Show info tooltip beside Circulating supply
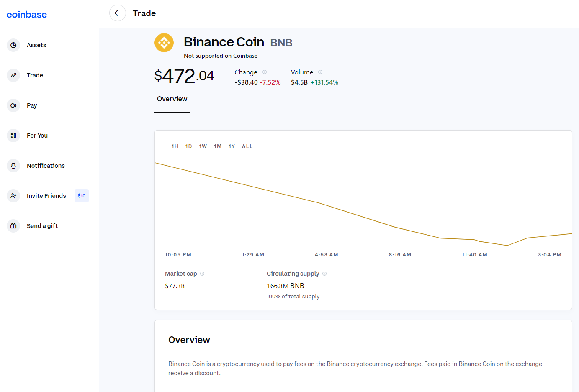The height and width of the screenshot is (392, 579). (324, 274)
